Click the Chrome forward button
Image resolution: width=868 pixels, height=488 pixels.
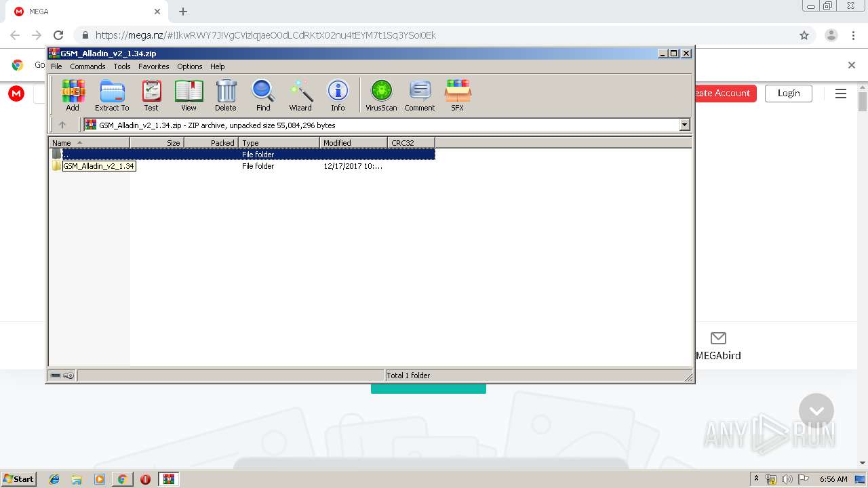pyautogui.click(x=37, y=35)
